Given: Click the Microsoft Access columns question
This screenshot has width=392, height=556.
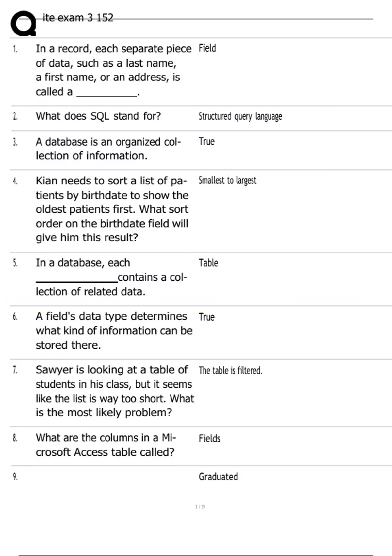Looking at the screenshot, I should pos(106,445).
